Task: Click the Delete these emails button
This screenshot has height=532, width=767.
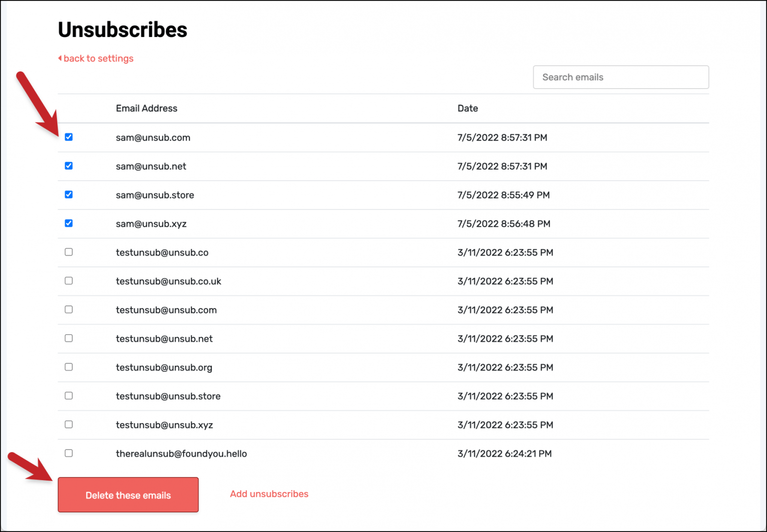Action: coord(128,495)
